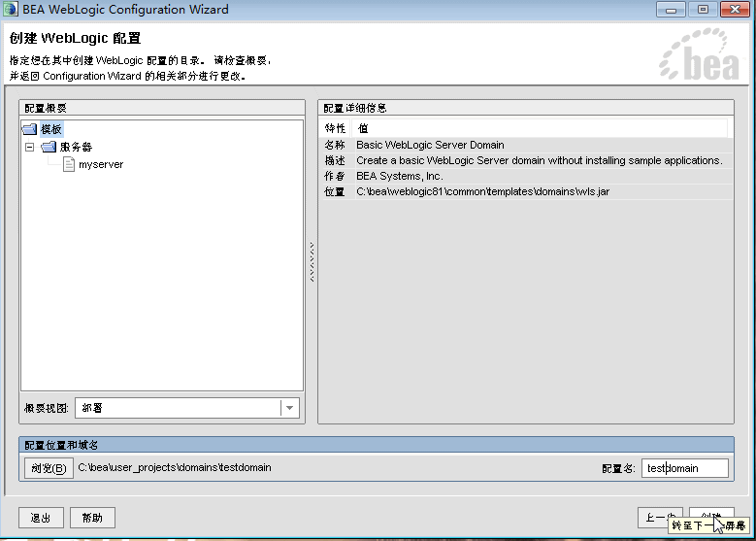Click the description value starting with Create a basic

coord(539,160)
